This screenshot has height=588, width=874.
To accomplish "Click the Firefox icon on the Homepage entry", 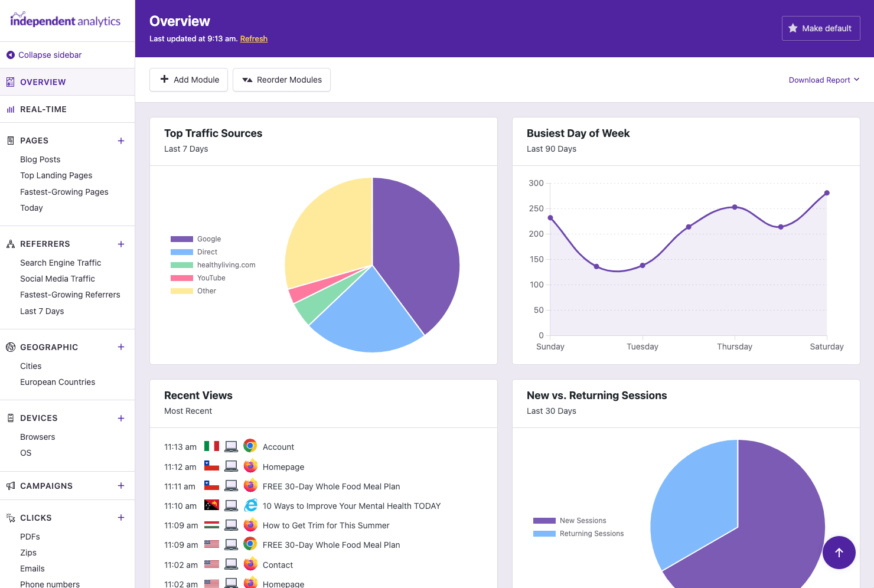I will tap(250, 465).
